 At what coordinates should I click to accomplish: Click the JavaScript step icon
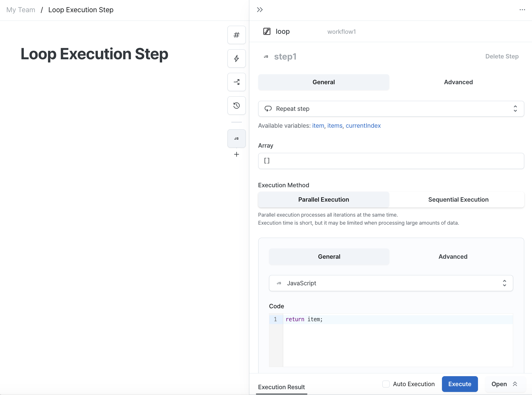click(x=236, y=138)
